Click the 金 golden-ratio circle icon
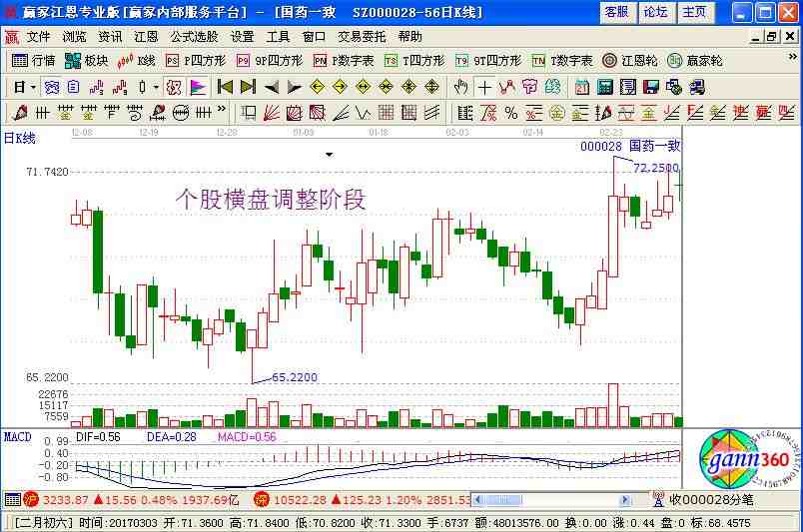This screenshot has width=803, height=532. pyautogui.click(x=556, y=113)
